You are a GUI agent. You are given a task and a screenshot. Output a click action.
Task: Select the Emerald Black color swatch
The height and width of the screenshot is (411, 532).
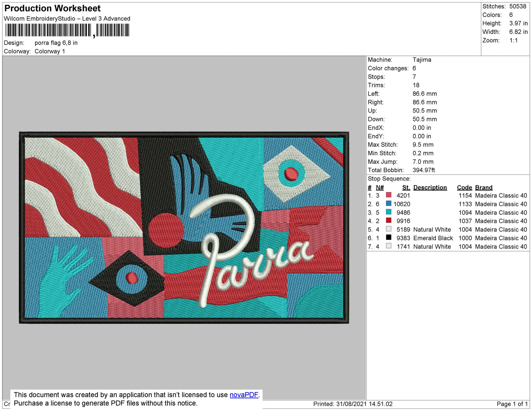[x=388, y=237]
